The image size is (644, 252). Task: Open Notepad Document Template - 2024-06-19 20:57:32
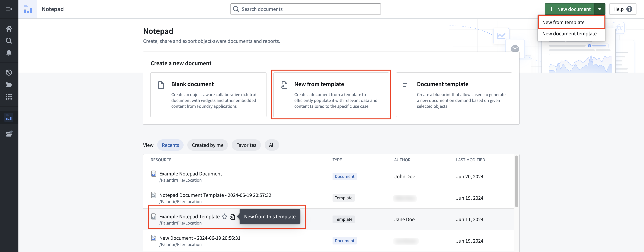215,195
